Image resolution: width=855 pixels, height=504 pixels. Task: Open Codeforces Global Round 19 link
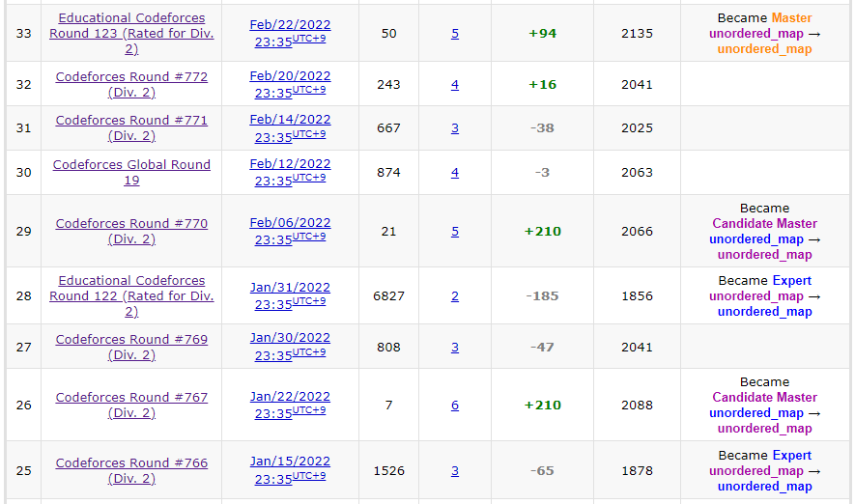131,172
